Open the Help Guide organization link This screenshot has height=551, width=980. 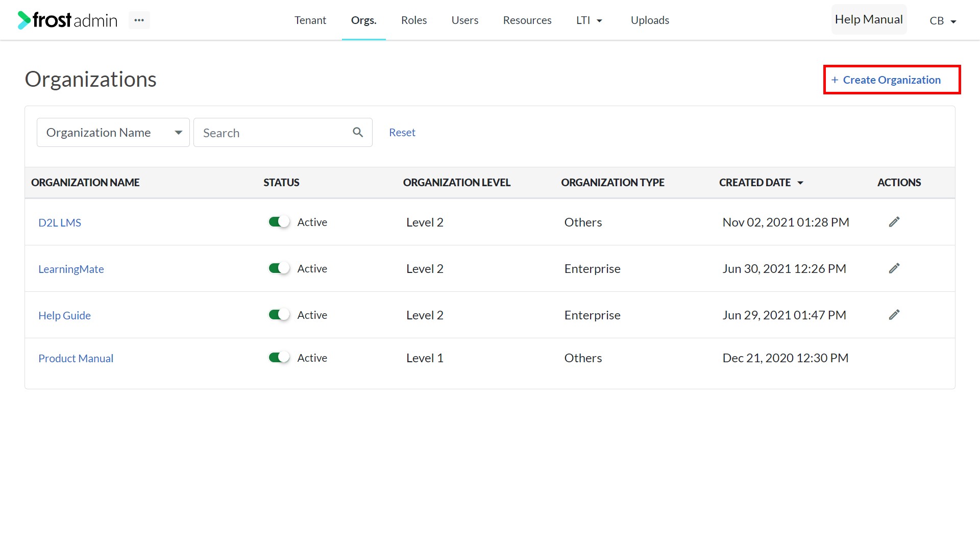[64, 315]
